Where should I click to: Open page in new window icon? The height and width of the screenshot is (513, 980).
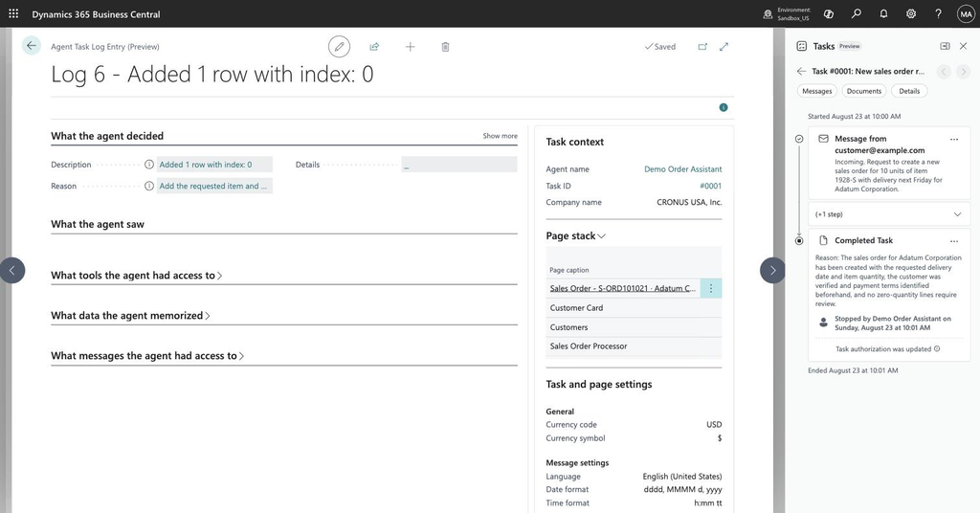702,46
